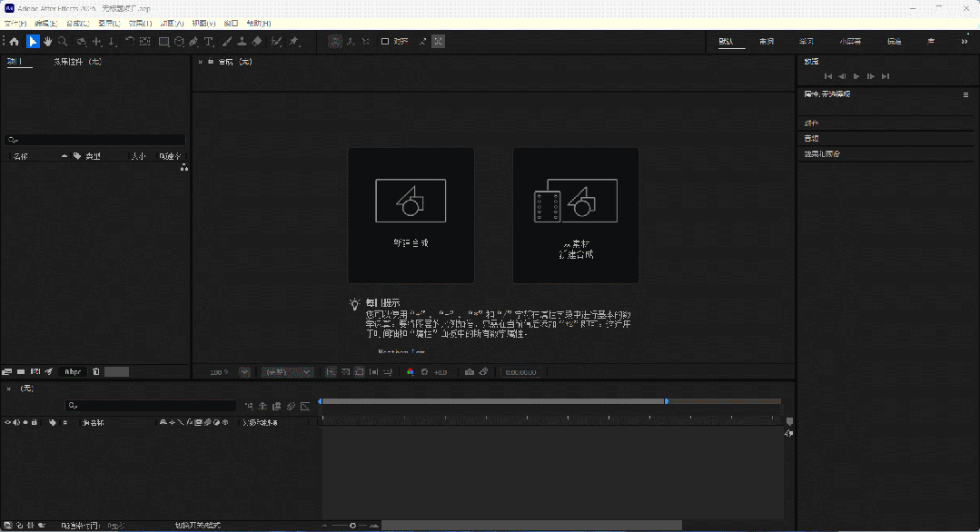Enable the 对齐 snapping checkbox

(x=385, y=41)
